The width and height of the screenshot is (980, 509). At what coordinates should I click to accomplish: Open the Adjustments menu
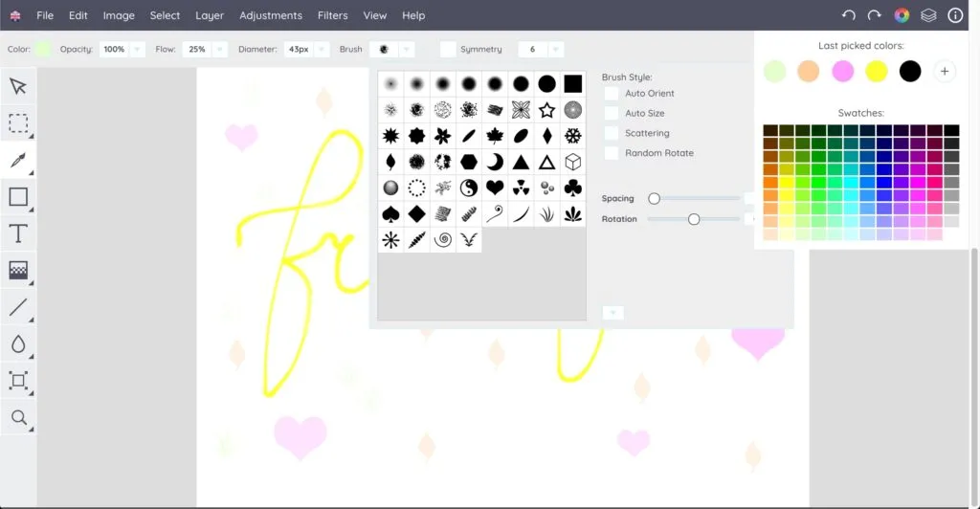click(271, 15)
